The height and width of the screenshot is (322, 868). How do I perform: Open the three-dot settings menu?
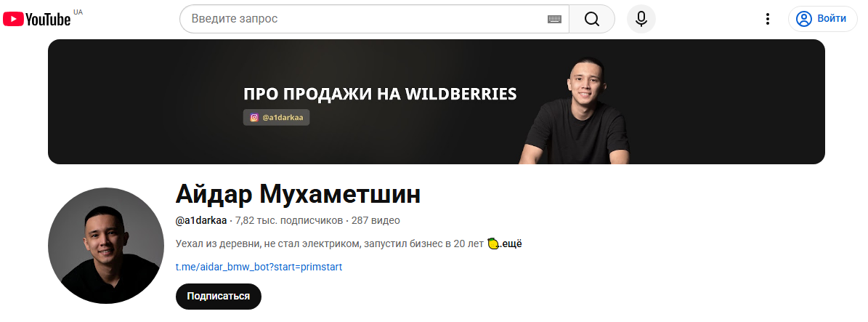767,19
